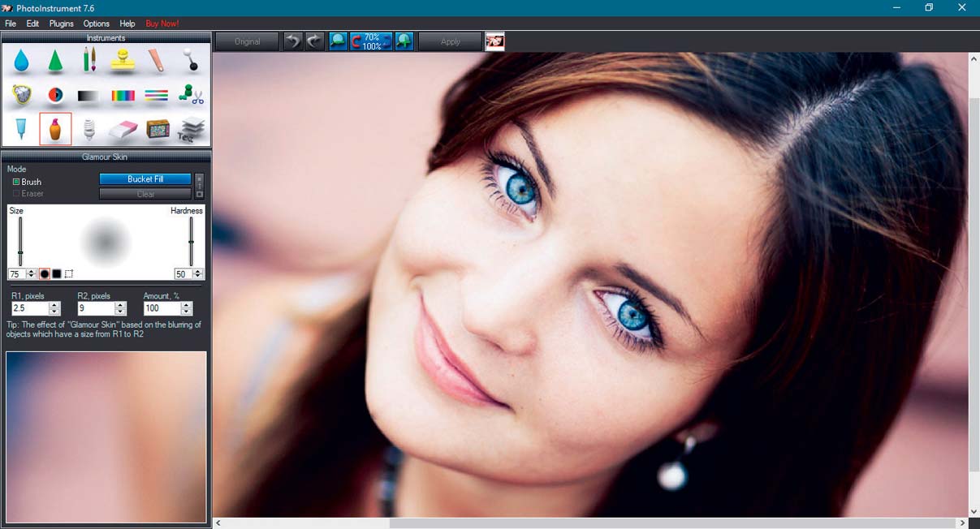Undo the last action
Viewport: 980px width, 529px height.
[x=292, y=41]
